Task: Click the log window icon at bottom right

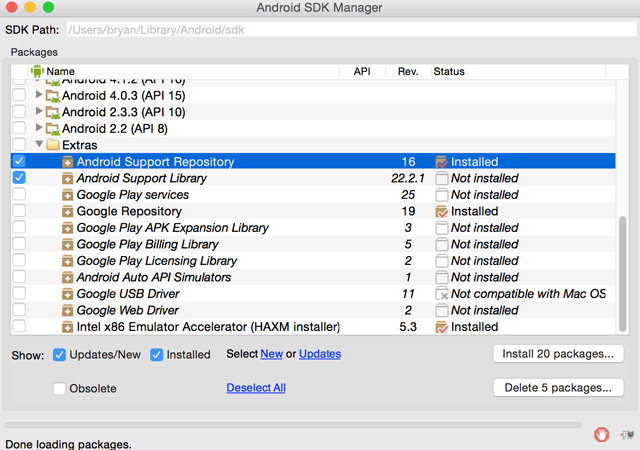Action: (x=627, y=434)
